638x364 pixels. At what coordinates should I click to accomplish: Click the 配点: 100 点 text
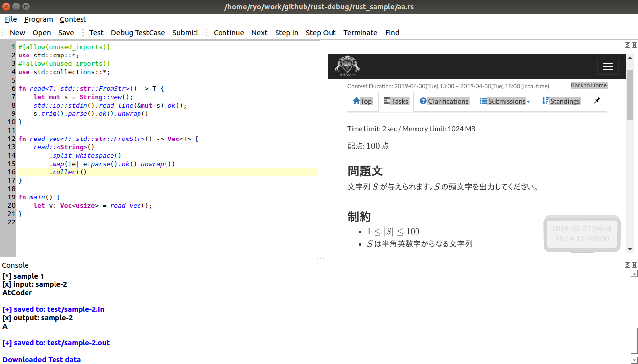click(368, 146)
